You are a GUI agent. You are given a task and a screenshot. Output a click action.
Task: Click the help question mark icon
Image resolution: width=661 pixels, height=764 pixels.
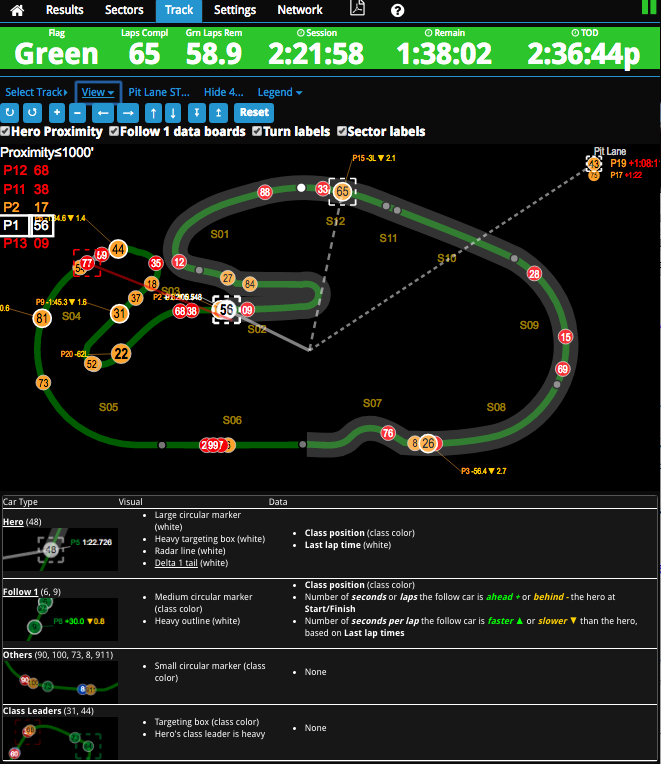397,10
